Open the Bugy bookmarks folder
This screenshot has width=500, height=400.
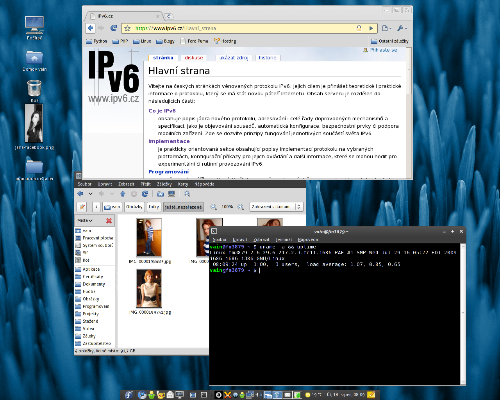coord(165,41)
